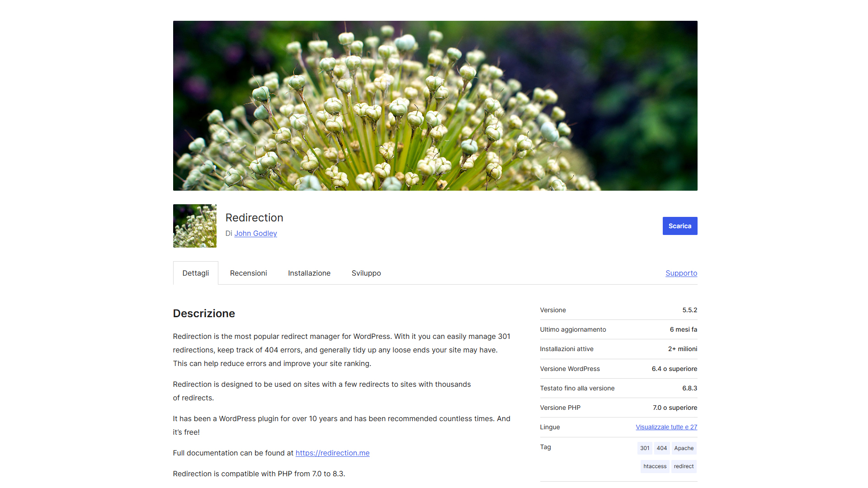This screenshot has width=868, height=488.
Task: Click the 301 tag
Action: 645,448
